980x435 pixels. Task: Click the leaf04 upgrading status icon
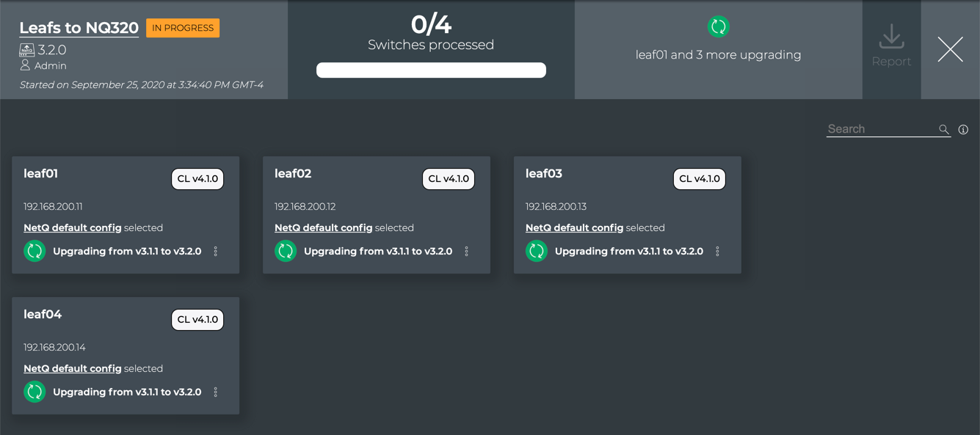35,392
